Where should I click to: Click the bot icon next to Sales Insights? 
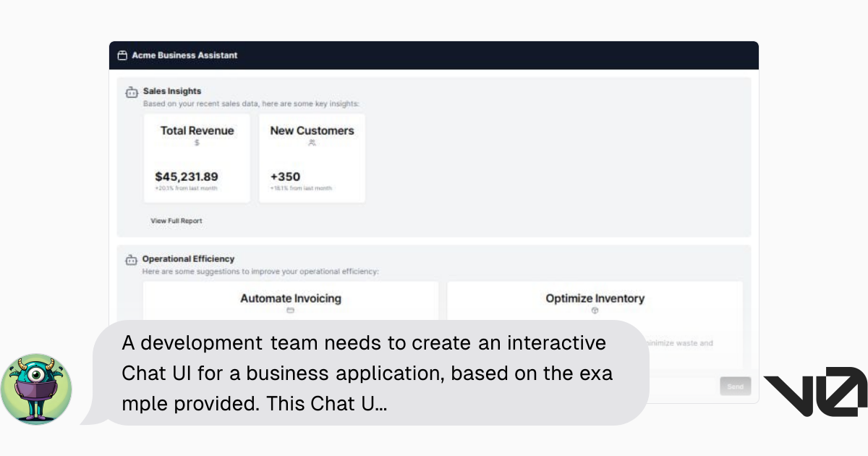132,93
